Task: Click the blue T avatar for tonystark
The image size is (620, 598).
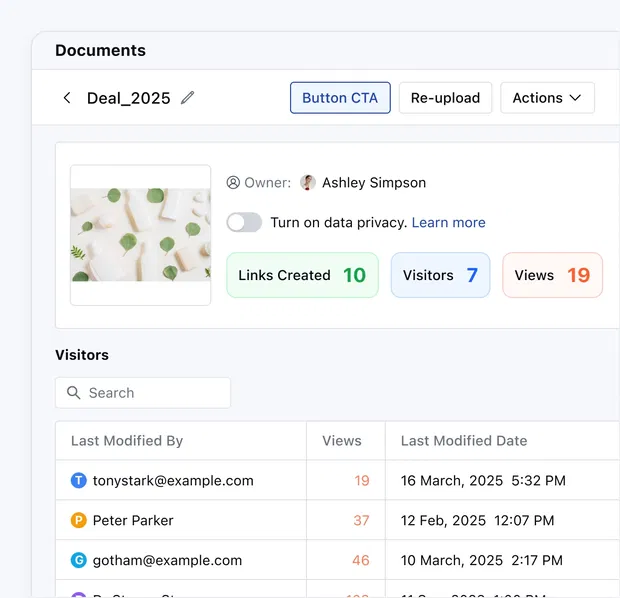Action: coord(79,481)
